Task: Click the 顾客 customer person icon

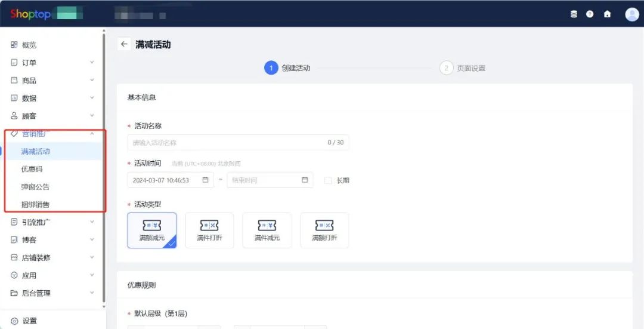Action: [x=14, y=116]
